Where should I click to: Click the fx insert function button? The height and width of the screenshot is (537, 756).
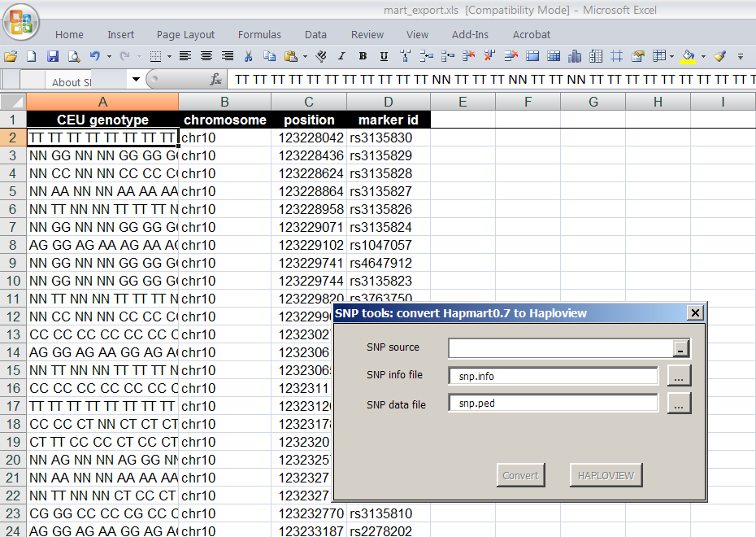pyautogui.click(x=215, y=79)
